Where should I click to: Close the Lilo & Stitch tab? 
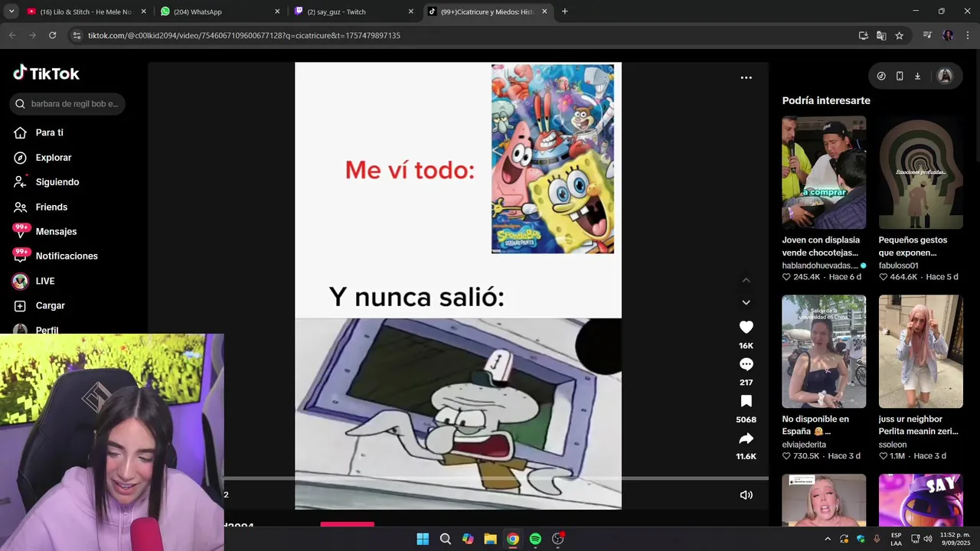click(x=143, y=11)
